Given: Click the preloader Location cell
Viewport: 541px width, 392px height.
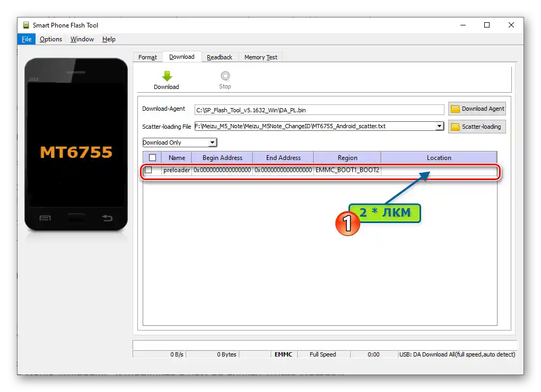Looking at the screenshot, I should pyautogui.click(x=439, y=170).
